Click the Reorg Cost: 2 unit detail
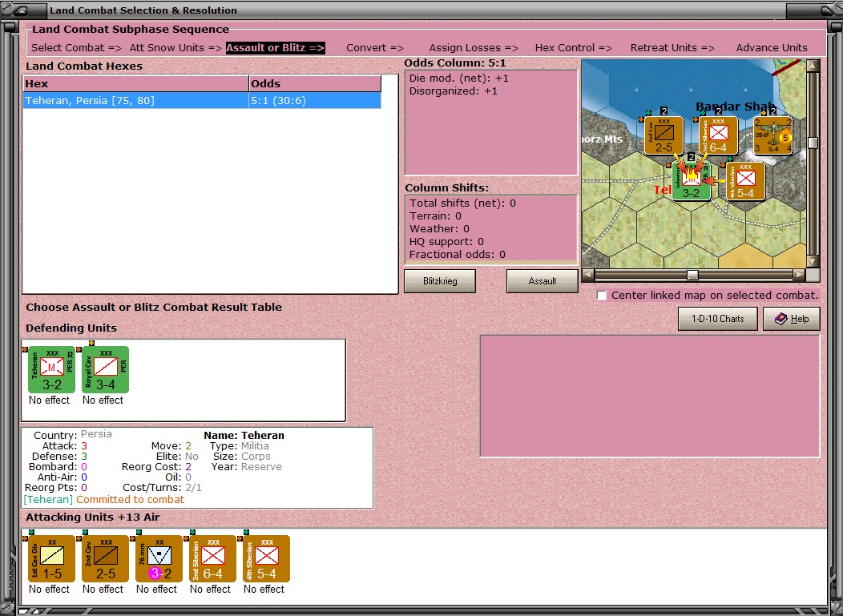 pos(156,466)
